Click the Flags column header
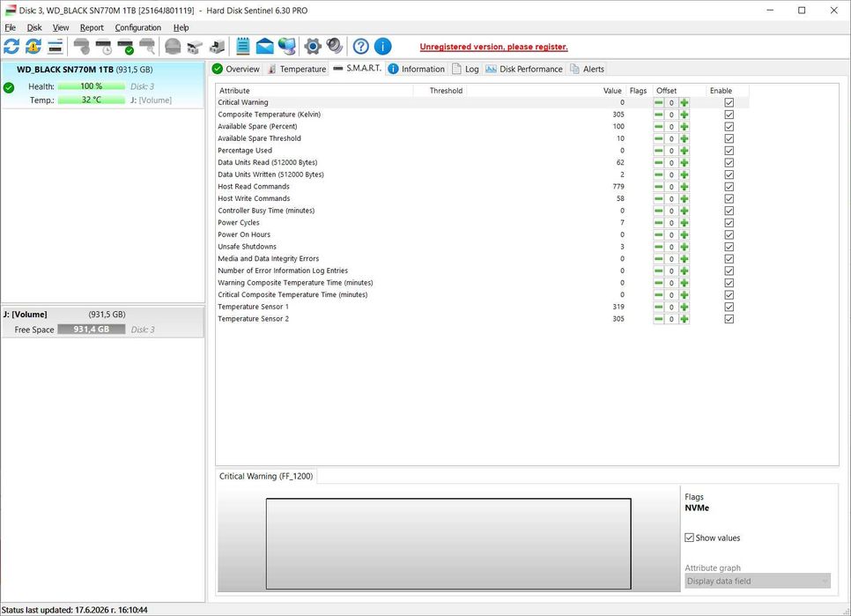The image size is (851, 616). tap(638, 91)
